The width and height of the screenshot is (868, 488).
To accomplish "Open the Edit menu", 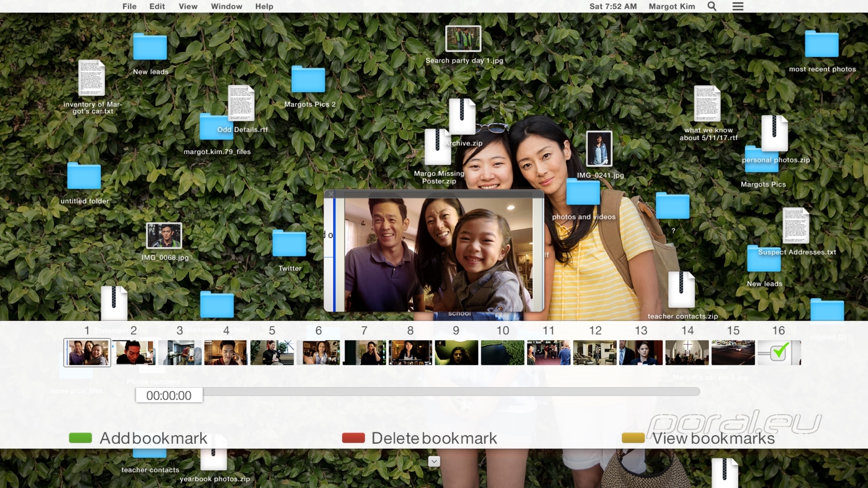I will 157,6.
